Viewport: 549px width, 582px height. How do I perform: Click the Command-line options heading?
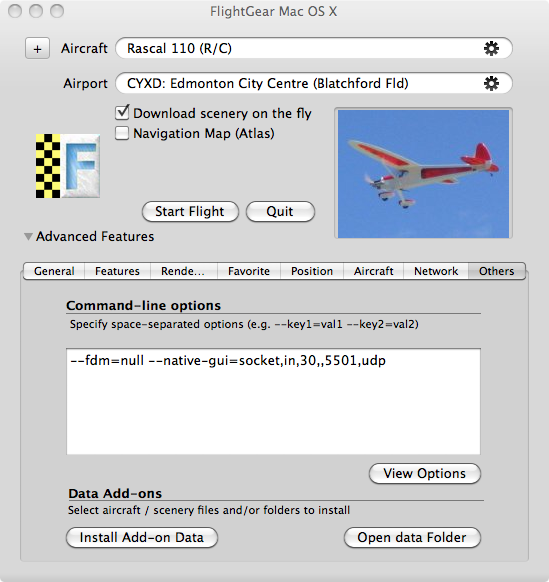(x=143, y=305)
